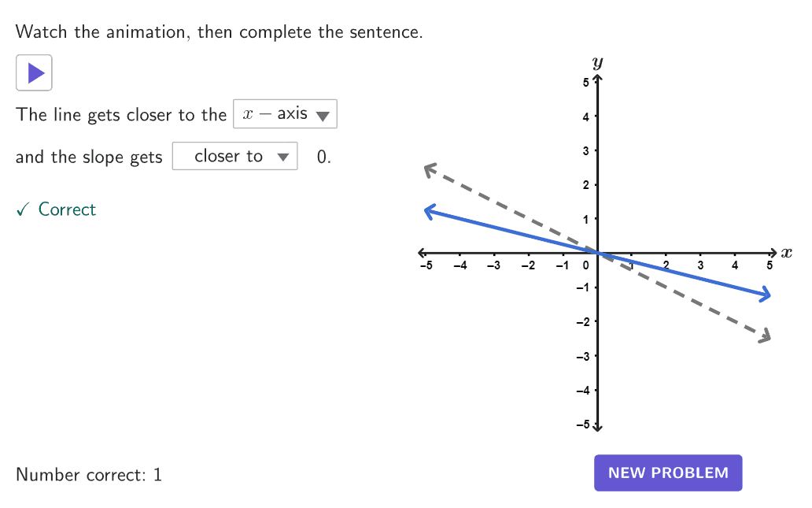
Task: Click the x-axis left arrow tip
Action: tap(422, 253)
